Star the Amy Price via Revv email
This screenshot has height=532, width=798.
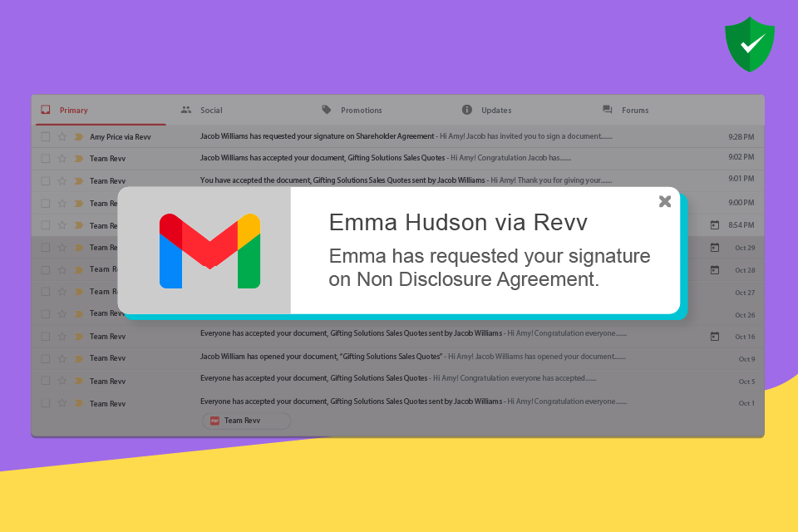[x=62, y=136]
